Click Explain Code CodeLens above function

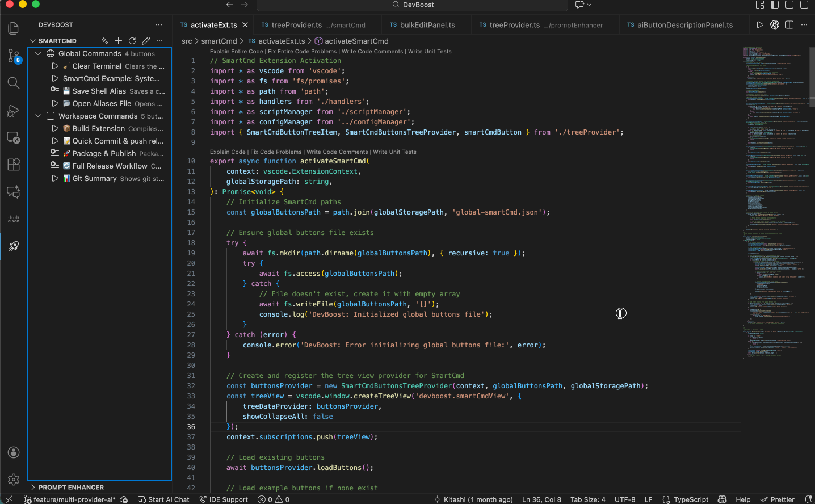pos(228,152)
